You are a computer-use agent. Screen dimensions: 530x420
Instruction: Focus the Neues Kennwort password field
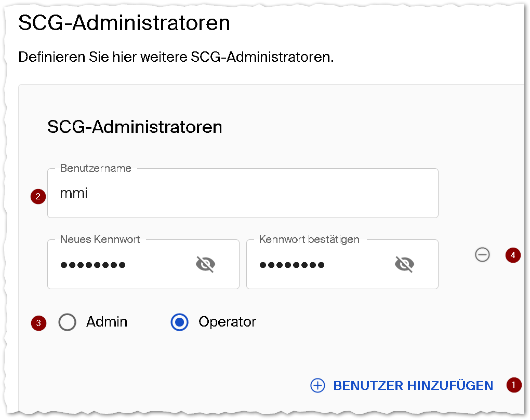pos(143,264)
